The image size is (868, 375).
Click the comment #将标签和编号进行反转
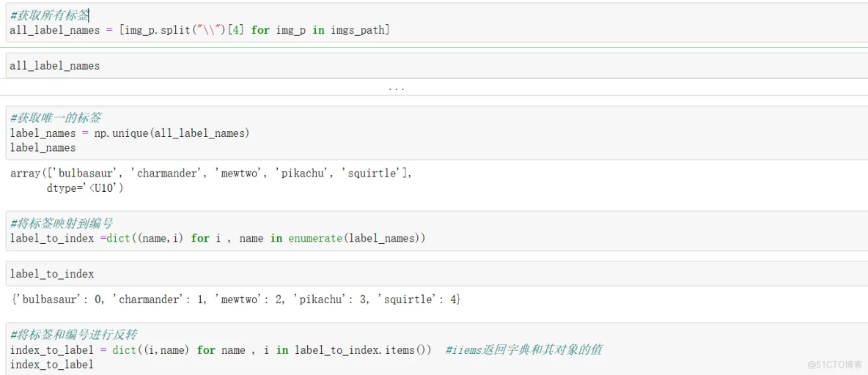[73, 335]
